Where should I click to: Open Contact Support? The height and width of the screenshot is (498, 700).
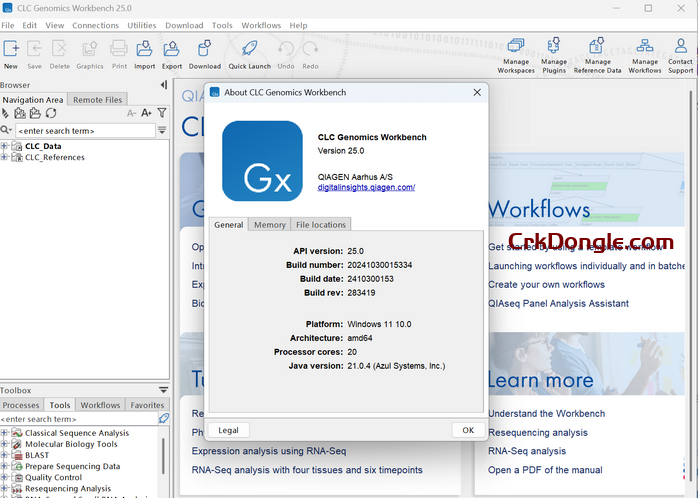[x=680, y=56]
